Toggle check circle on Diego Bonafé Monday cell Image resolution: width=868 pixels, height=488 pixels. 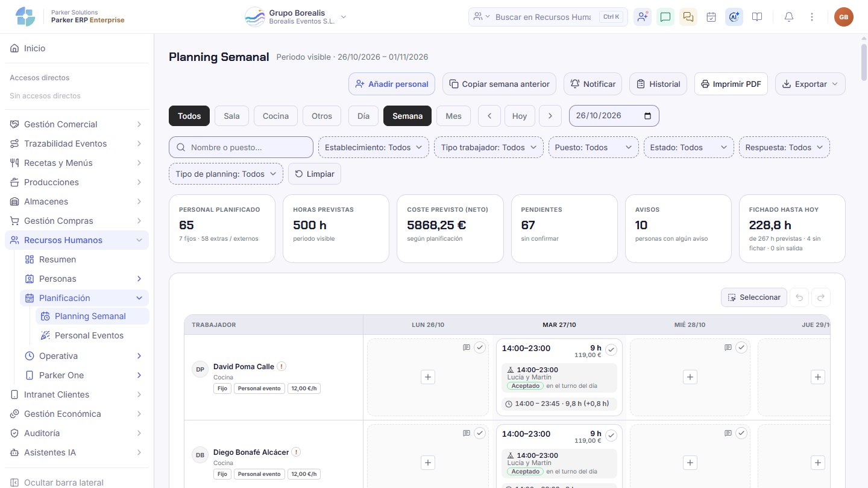[x=480, y=433]
